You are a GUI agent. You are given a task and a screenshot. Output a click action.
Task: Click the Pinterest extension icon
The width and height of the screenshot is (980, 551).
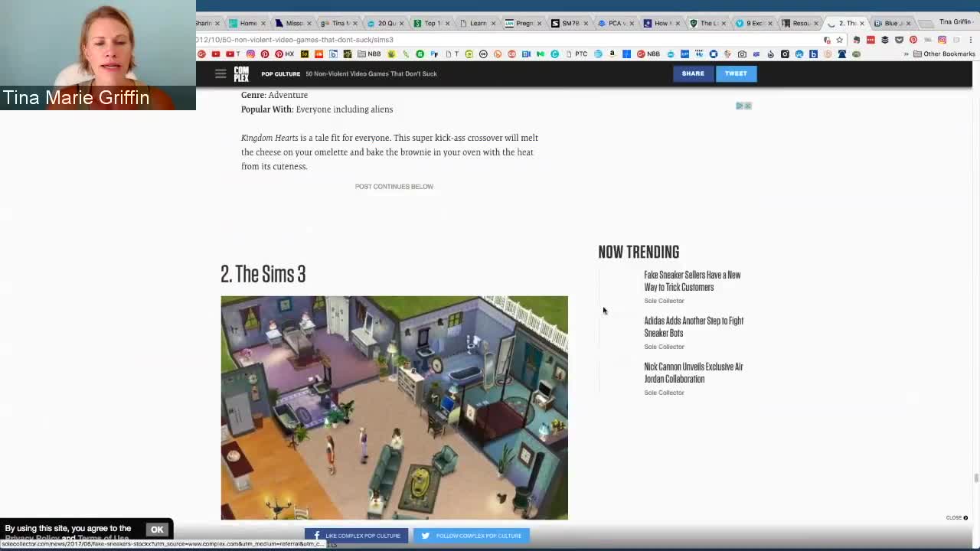click(x=913, y=40)
